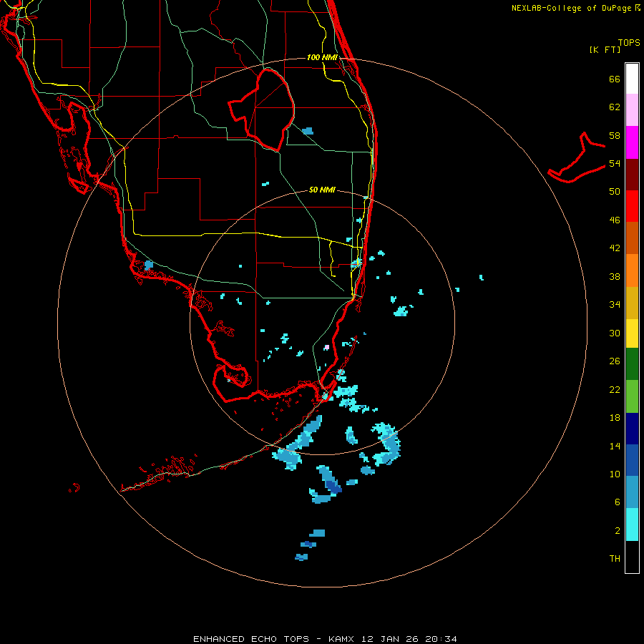Click the dark green swatch between 30 and 26
The height and width of the screenshot is (644, 644).
pyautogui.click(x=632, y=364)
